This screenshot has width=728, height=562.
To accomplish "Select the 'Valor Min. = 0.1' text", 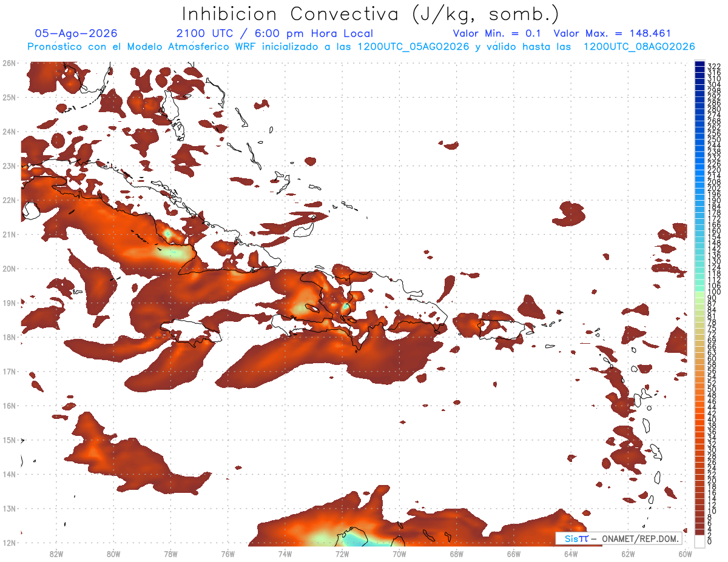I will click(x=497, y=33).
